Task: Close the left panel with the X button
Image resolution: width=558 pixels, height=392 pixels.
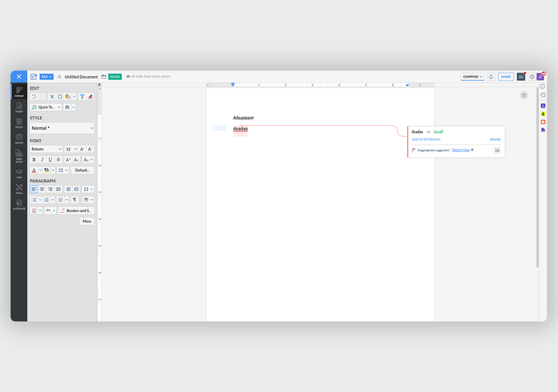Action: point(19,76)
